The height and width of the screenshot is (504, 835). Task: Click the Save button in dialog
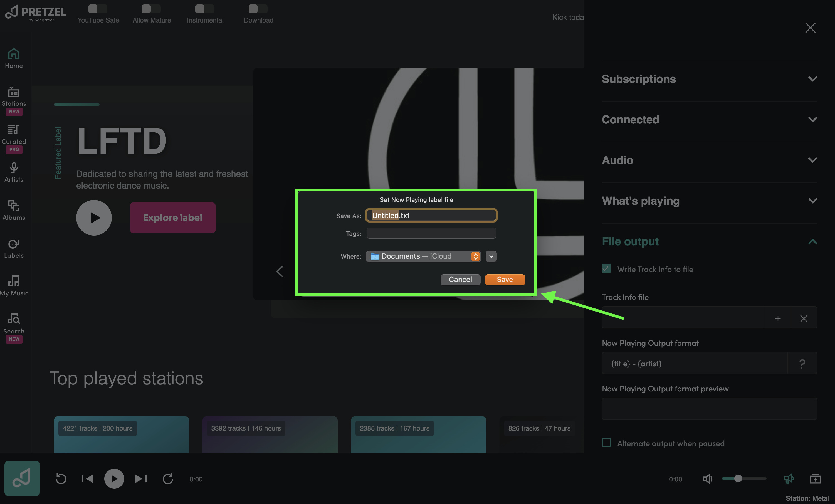505,280
